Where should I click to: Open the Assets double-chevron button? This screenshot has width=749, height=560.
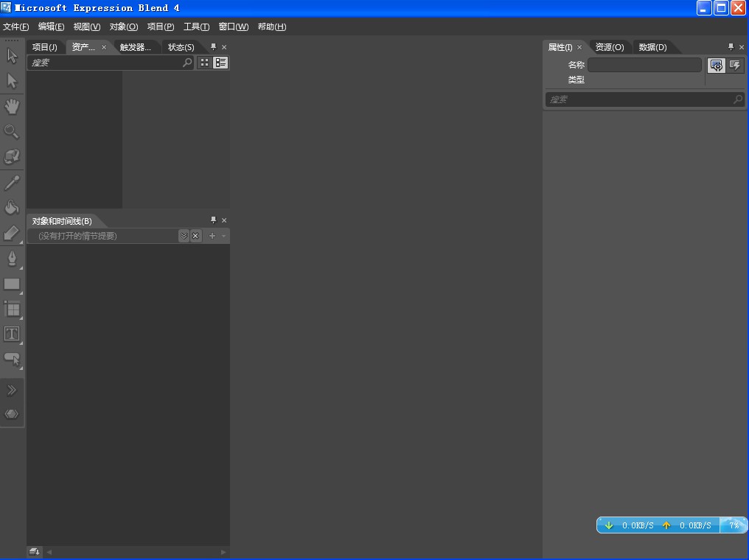pyautogui.click(x=12, y=390)
